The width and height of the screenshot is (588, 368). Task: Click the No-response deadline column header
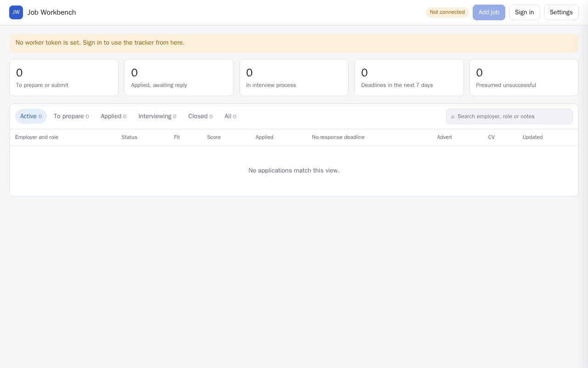tap(338, 137)
